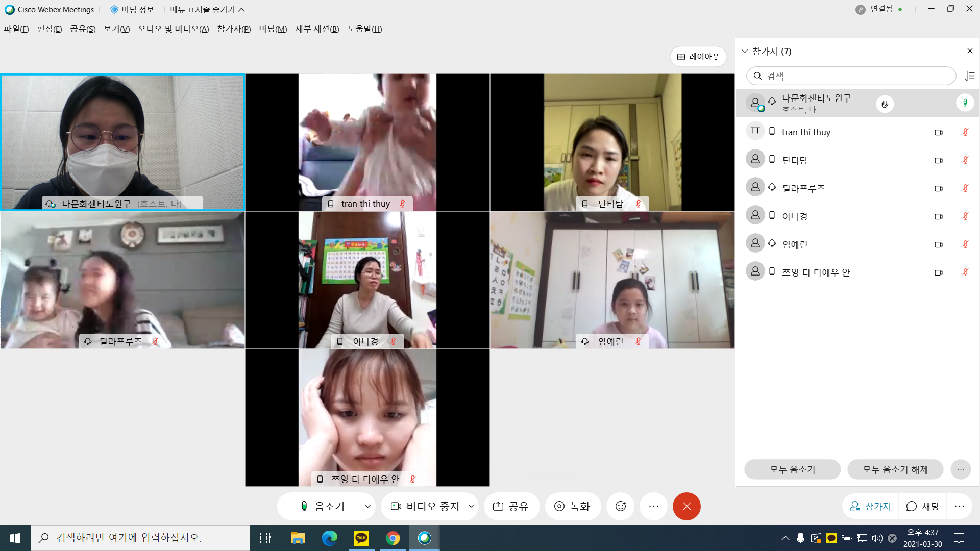The width and height of the screenshot is (980, 551).
Task: Click the Windows taskbar search box
Action: (x=140, y=538)
